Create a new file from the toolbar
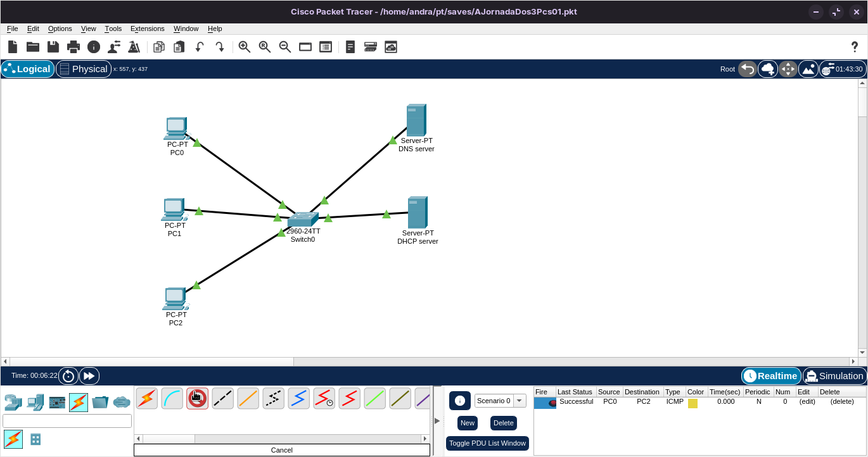 (x=13, y=47)
